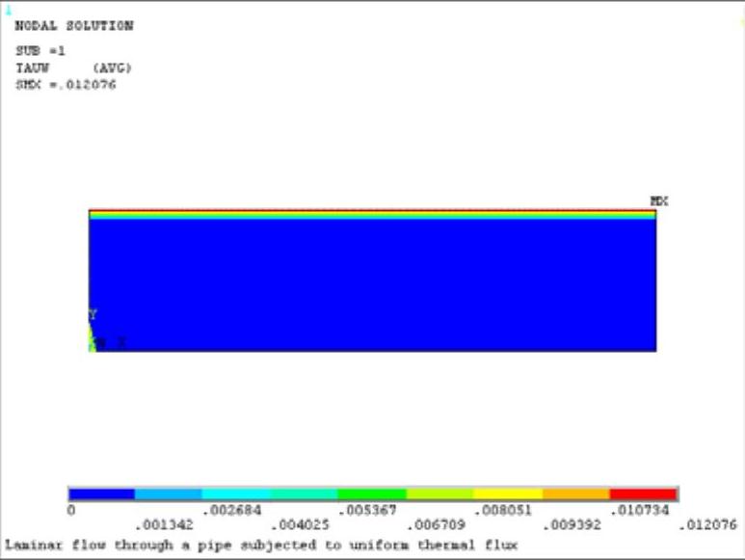The image size is (745, 560).
Task: Click the NODAL SOLUTION title text
Action: 74,26
